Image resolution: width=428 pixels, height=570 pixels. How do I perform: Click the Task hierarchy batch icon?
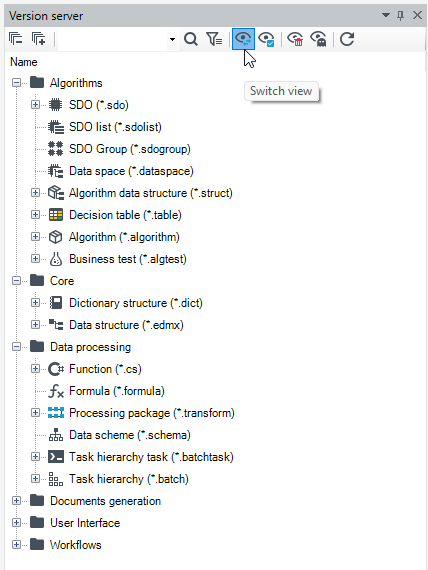(x=56, y=479)
